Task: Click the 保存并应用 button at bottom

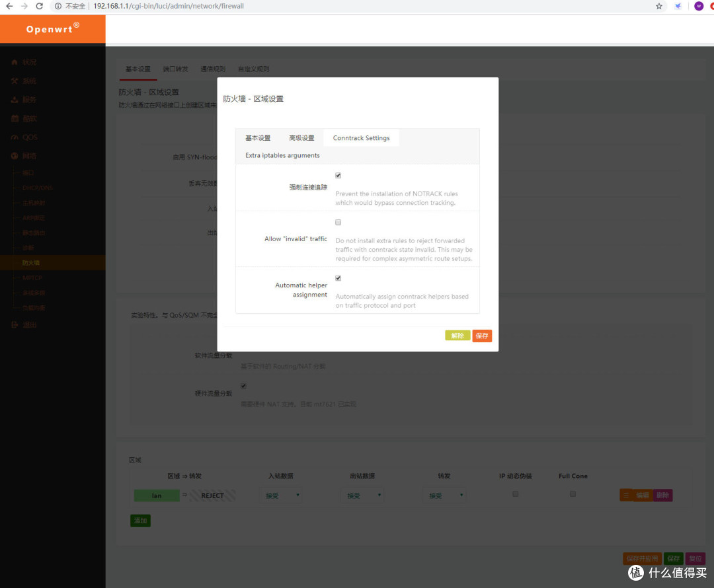Action: tap(641, 558)
